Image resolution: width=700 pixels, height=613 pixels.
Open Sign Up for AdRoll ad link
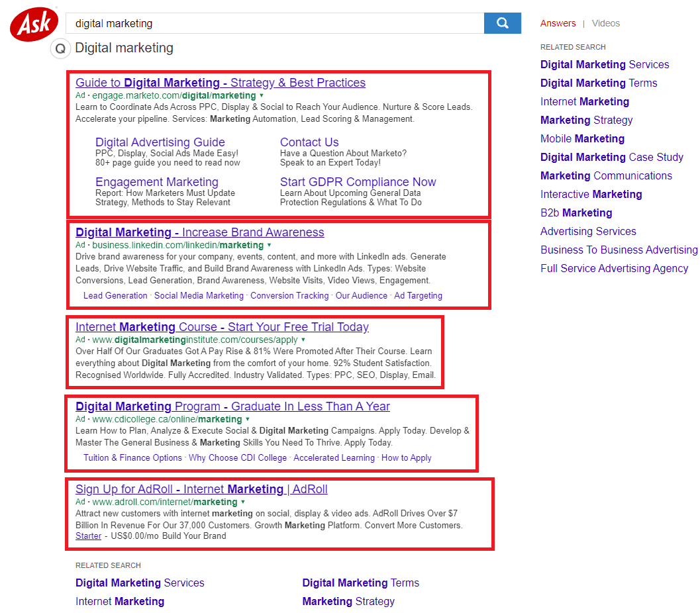[x=201, y=489]
